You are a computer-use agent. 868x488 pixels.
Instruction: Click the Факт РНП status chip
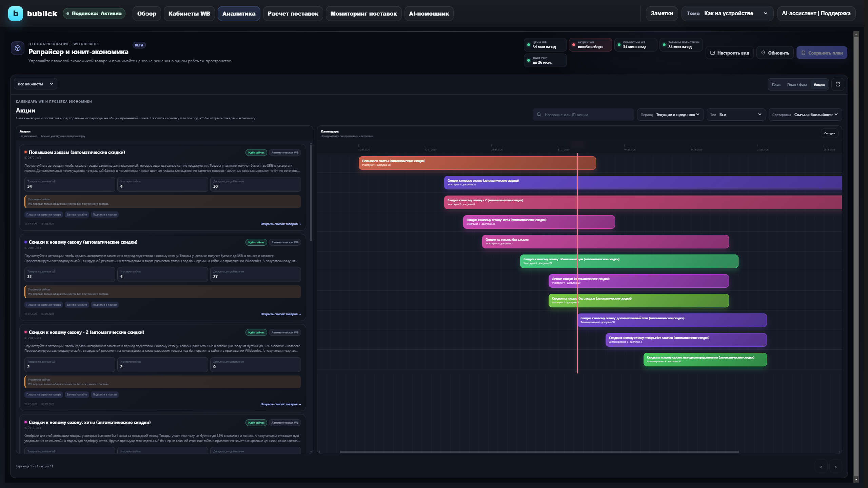(x=545, y=60)
